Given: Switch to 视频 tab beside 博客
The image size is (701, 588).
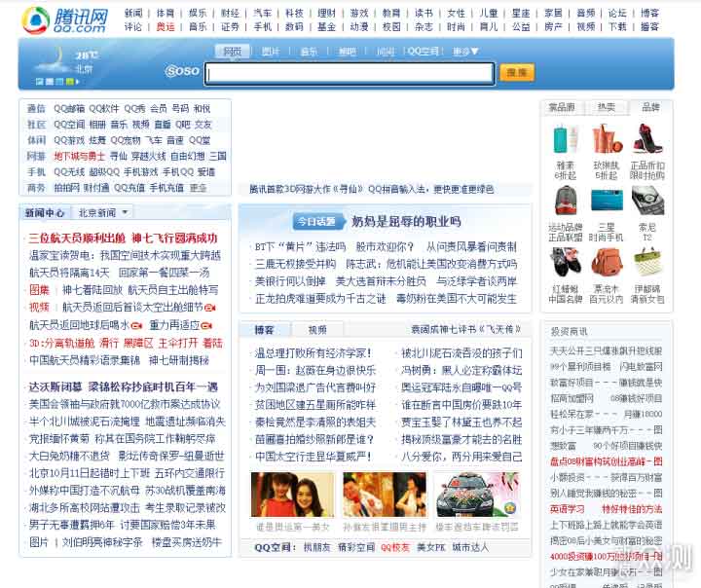Looking at the screenshot, I should tap(317, 330).
